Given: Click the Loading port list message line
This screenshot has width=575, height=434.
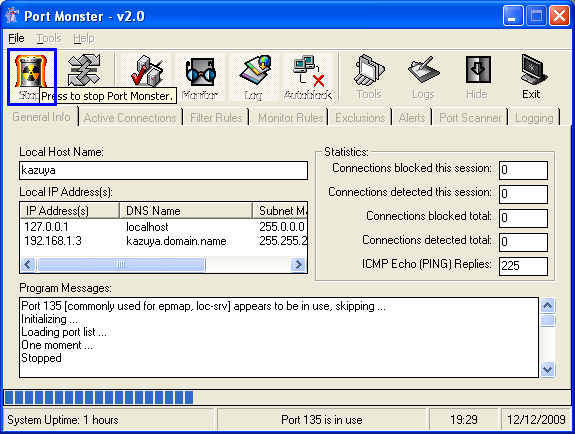Looking at the screenshot, I should (64, 332).
